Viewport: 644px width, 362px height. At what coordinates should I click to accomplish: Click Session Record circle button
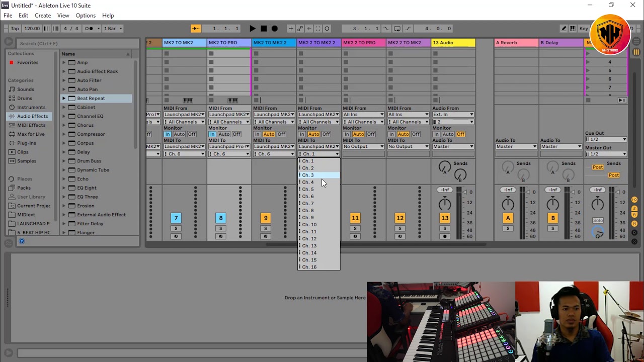[x=327, y=29]
